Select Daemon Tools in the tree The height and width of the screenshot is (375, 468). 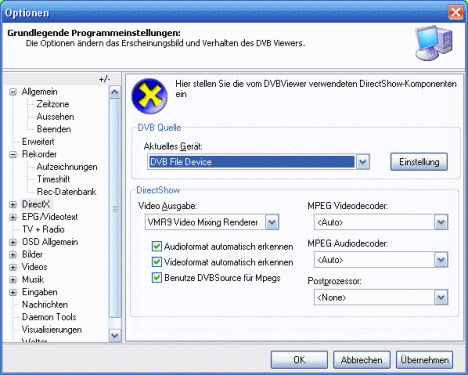pyautogui.click(x=49, y=317)
